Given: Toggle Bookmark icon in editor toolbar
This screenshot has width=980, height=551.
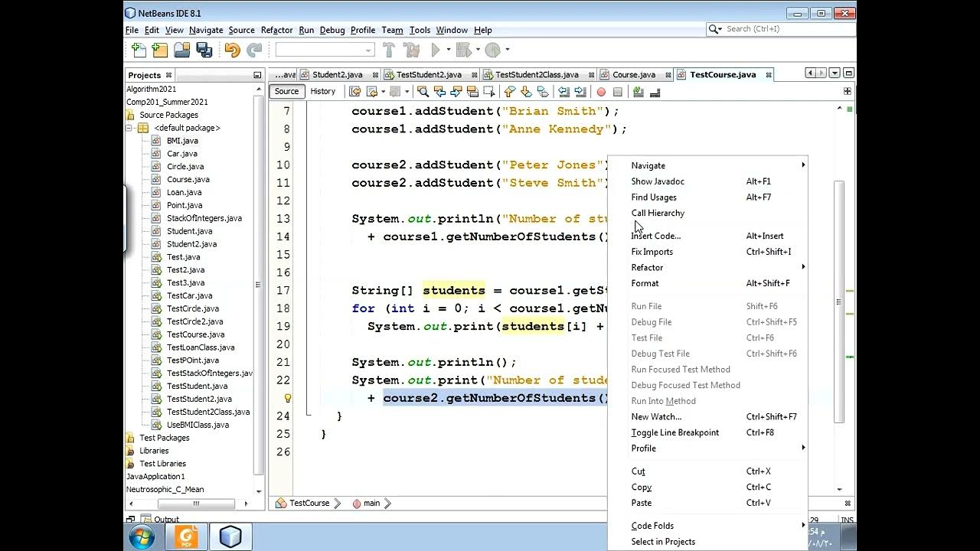Looking at the screenshot, I should 543,91.
